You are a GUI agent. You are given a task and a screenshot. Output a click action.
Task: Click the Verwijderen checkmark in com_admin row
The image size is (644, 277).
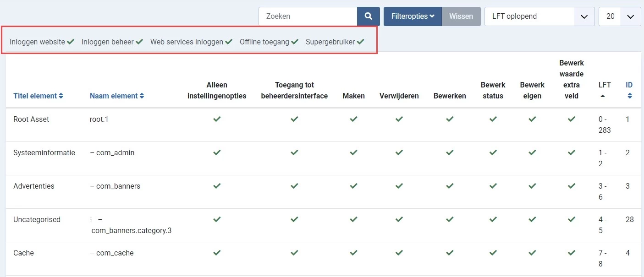tap(399, 152)
